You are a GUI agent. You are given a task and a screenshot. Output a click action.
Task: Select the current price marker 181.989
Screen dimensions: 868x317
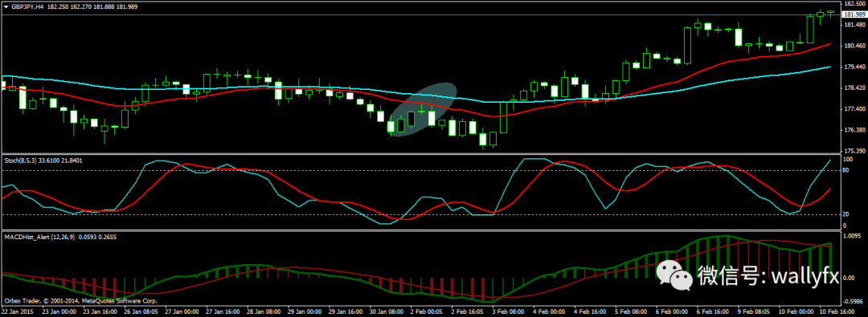pyautogui.click(x=854, y=14)
